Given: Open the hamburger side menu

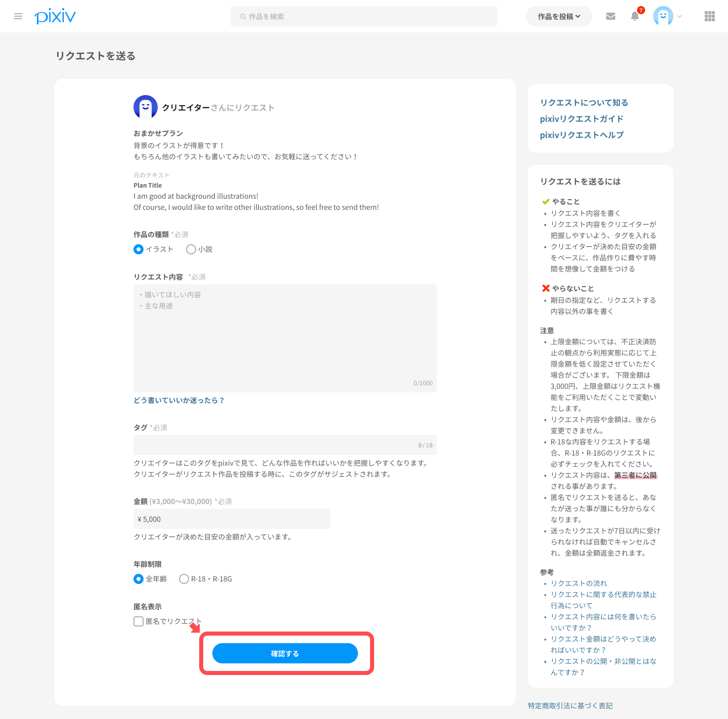Looking at the screenshot, I should coord(18,16).
